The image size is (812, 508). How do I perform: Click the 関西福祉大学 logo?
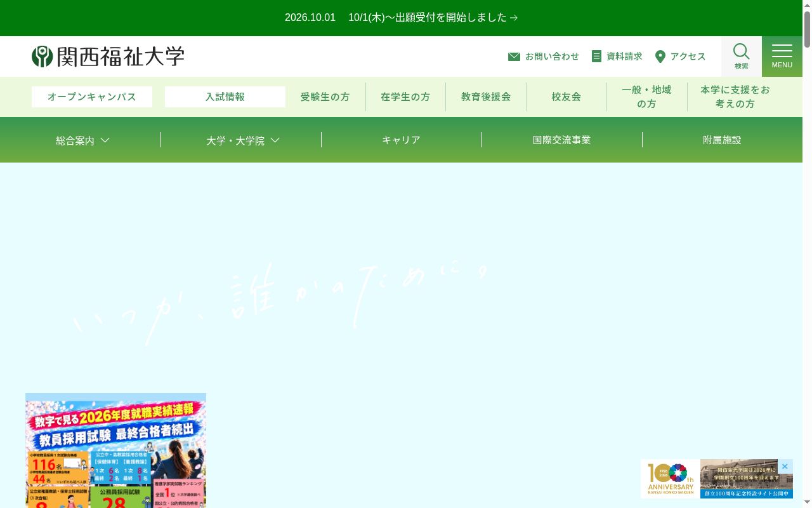108,57
